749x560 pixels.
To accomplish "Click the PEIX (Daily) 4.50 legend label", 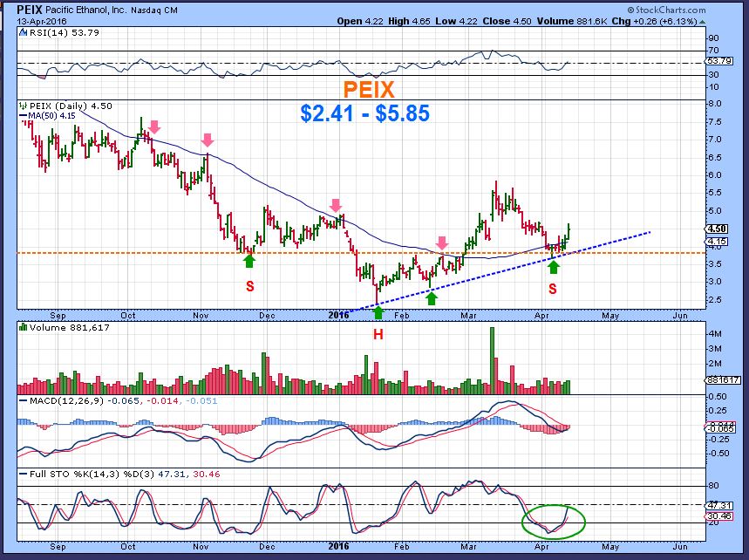I will [x=71, y=106].
